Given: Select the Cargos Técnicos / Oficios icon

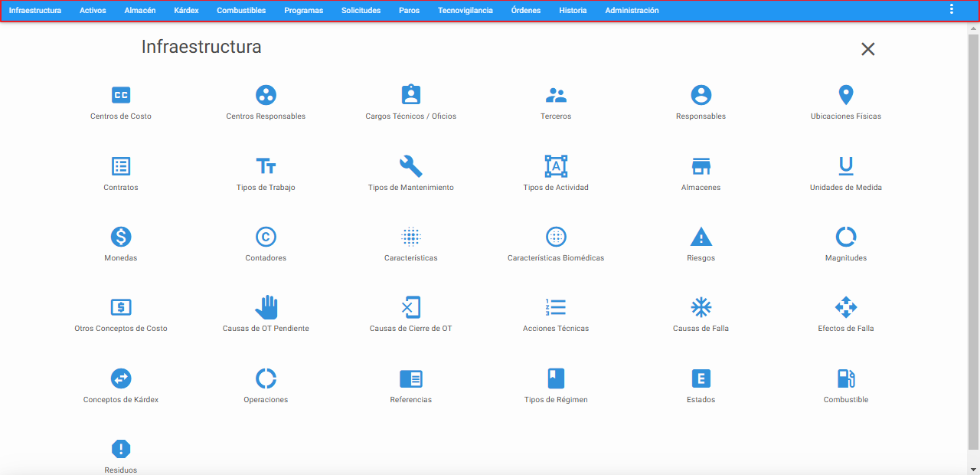Looking at the screenshot, I should click(411, 94).
